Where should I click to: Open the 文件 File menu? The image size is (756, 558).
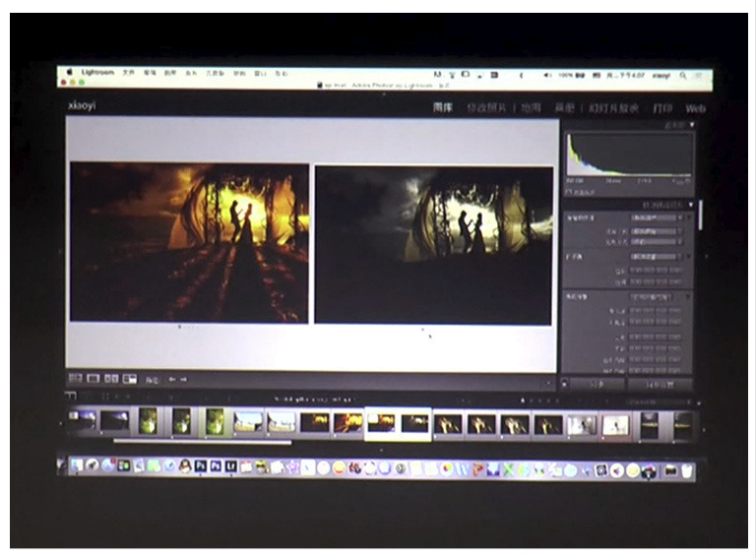click(128, 73)
